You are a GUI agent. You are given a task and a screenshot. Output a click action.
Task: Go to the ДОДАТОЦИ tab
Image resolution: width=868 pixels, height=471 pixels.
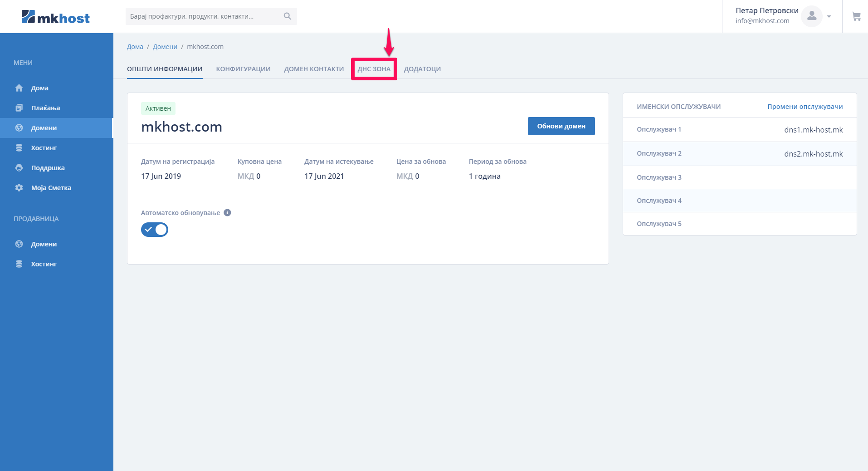(422, 69)
